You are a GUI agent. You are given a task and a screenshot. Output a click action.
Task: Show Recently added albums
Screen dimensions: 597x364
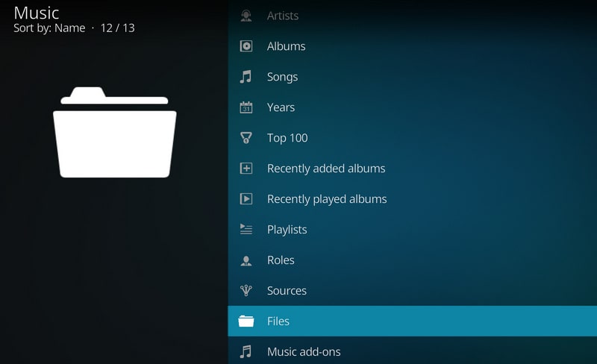click(x=413, y=169)
